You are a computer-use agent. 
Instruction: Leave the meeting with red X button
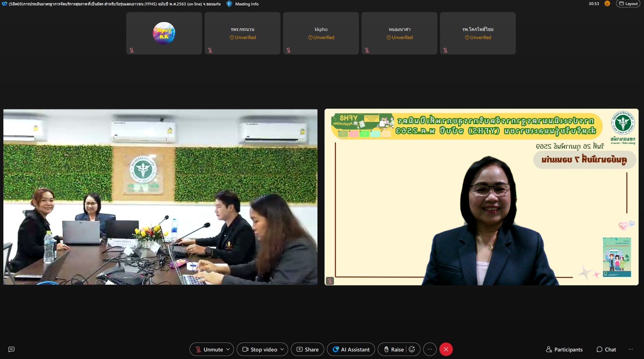coord(446,349)
